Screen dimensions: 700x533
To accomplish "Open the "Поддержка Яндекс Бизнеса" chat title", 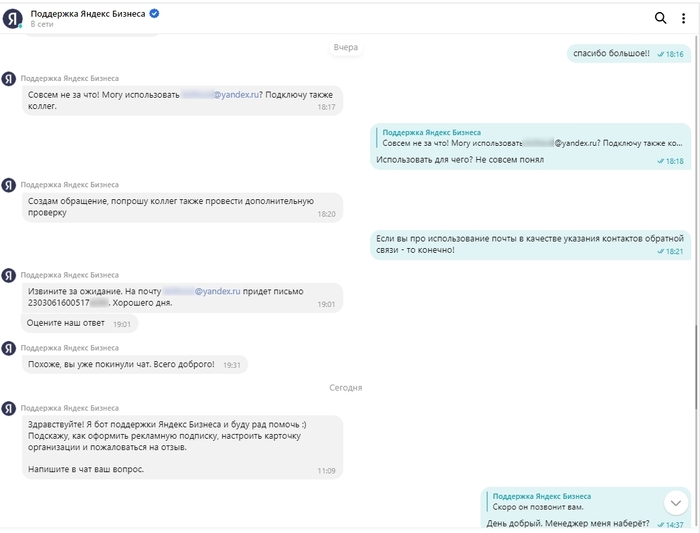I will pyautogui.click(x=87, y=13).
